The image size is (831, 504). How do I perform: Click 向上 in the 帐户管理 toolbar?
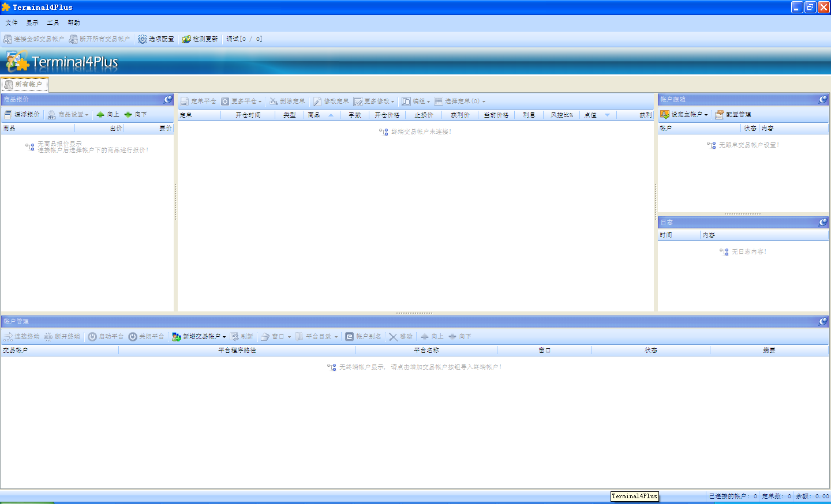(432, 337)
